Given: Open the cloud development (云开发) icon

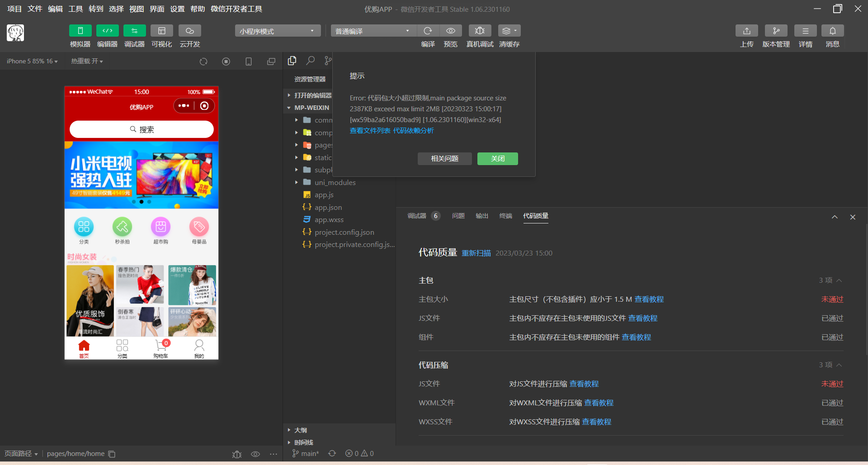Looking at the screenshot, I should (x=190, y=31).
